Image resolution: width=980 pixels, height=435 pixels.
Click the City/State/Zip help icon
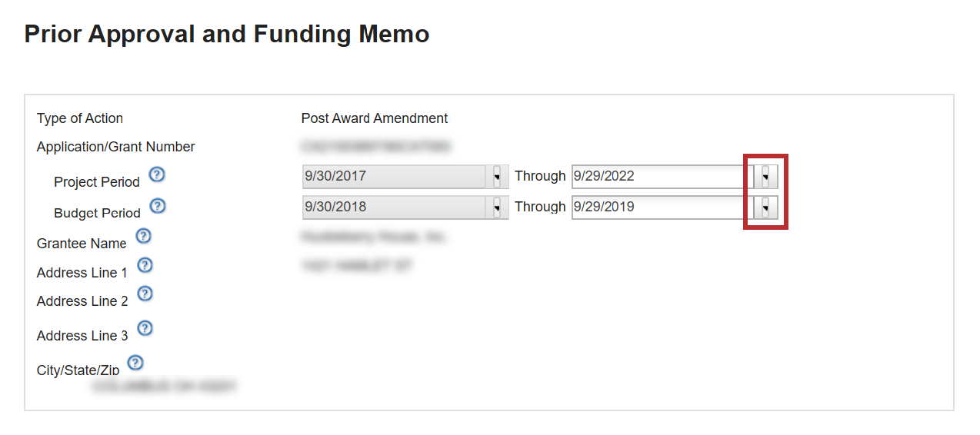[135, 363]
